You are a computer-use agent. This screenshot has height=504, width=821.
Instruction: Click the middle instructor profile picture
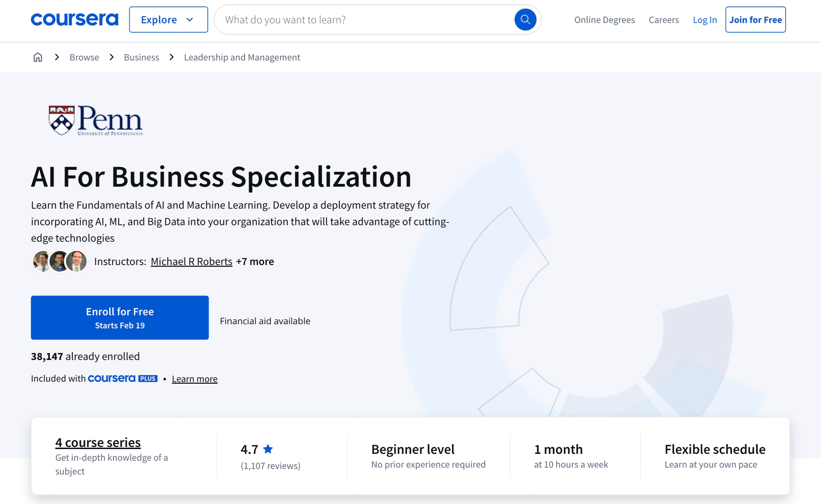click(59, 261)
